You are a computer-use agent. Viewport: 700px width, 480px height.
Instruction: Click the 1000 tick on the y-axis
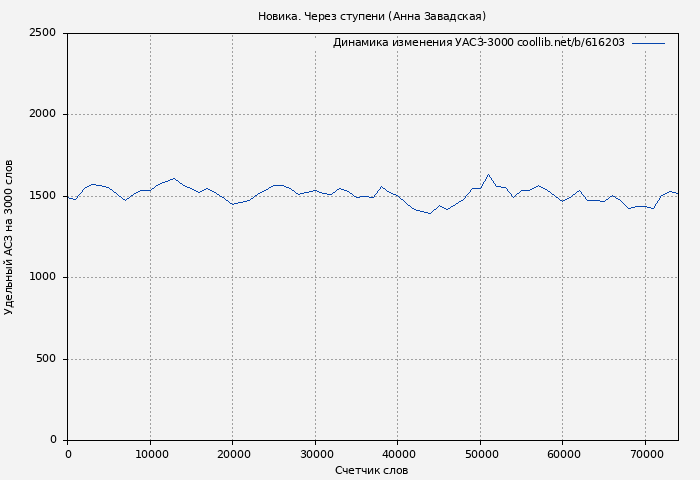[42, 278]
